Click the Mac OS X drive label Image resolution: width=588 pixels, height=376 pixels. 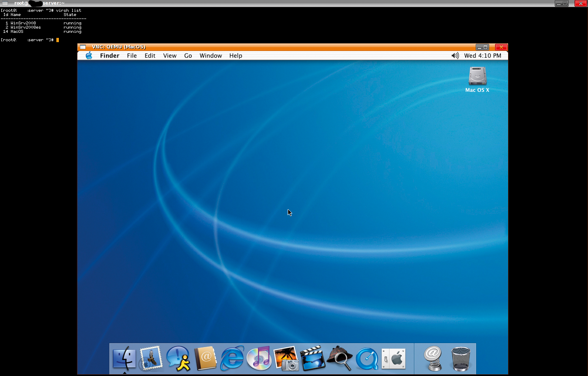pos(477,90)
